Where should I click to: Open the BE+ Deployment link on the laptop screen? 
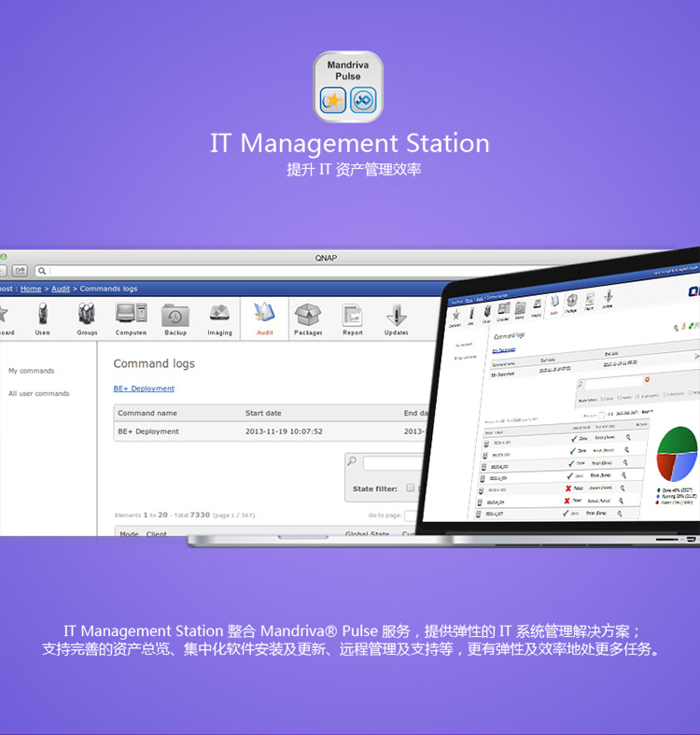504,350
